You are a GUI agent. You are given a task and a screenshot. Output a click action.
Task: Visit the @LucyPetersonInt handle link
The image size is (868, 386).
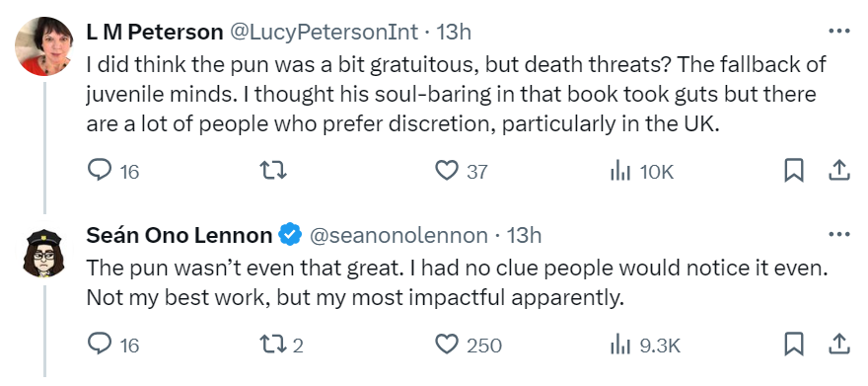(324, 33)
